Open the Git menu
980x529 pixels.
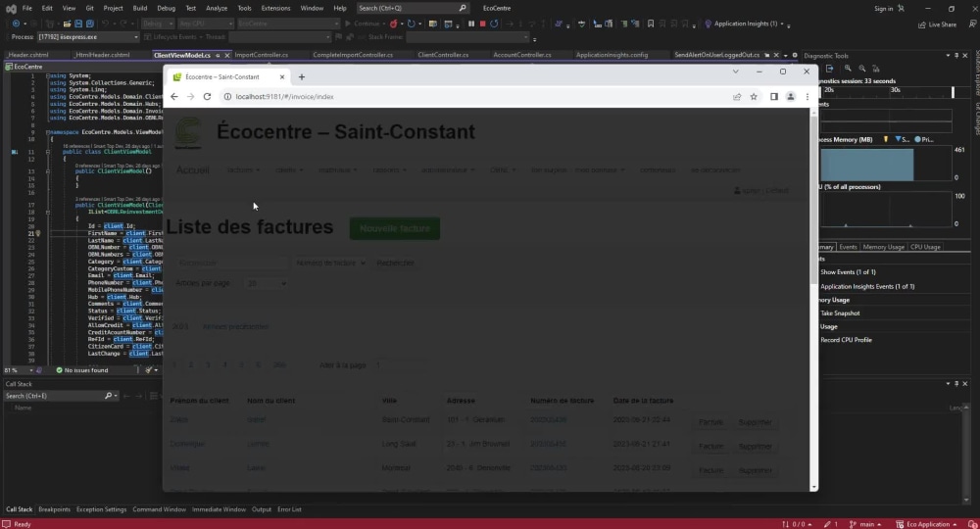coord(89,8)
